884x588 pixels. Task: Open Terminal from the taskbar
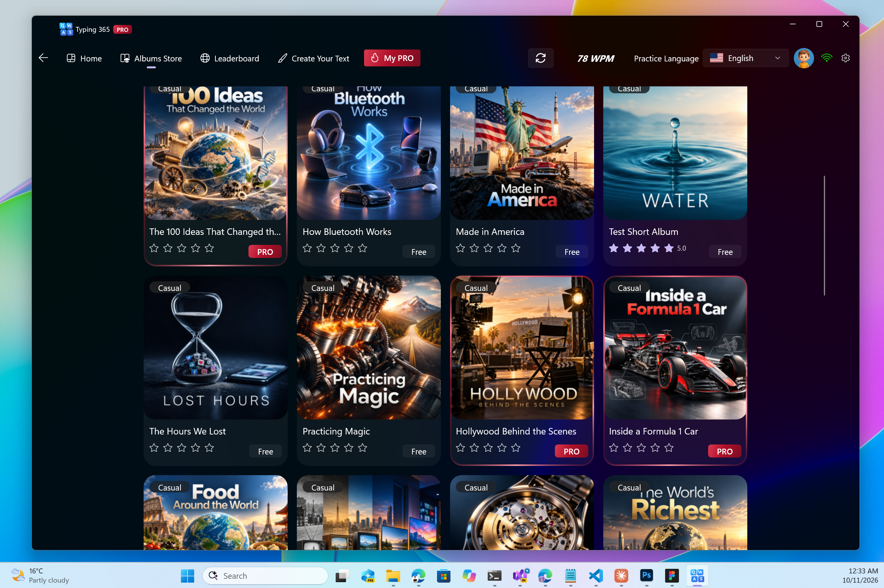[x=494, y=576]
